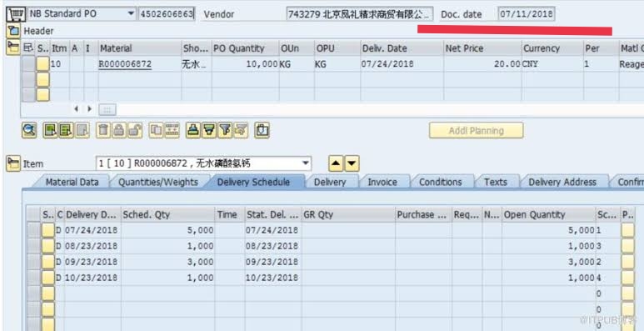Click the Sort ascending icon
The width and height of the screenshot is (644, 331).
(193, 131)
